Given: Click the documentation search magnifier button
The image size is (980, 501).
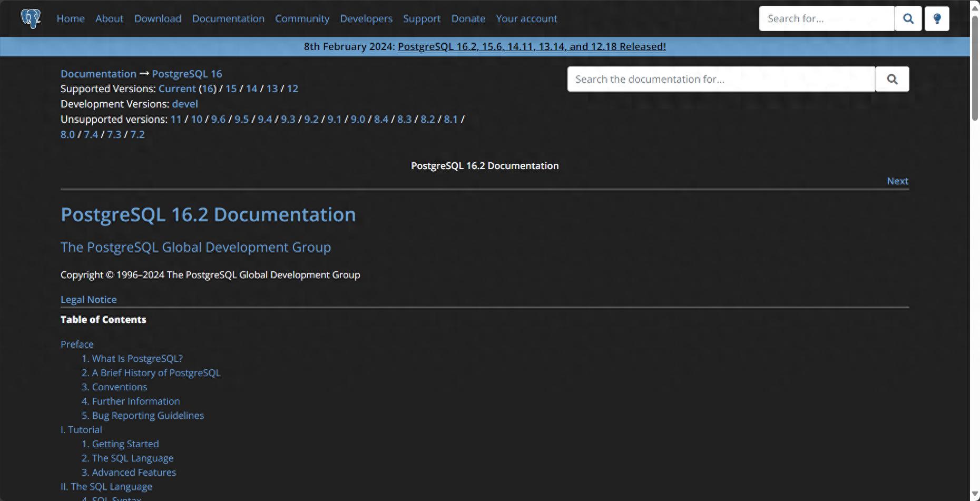Looking at the screenshot, I should pyautogui.click(x=892, y=79).
